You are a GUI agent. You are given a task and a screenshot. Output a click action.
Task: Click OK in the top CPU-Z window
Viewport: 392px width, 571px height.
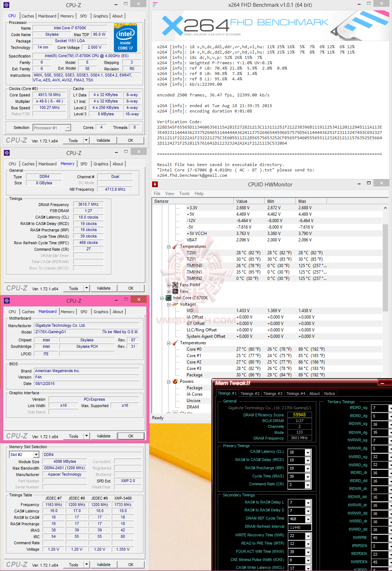131,140
